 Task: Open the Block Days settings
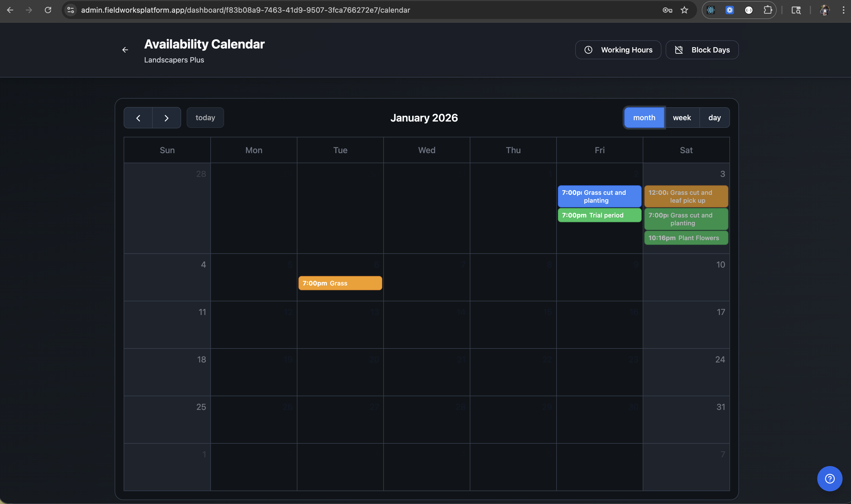[702, 50]
